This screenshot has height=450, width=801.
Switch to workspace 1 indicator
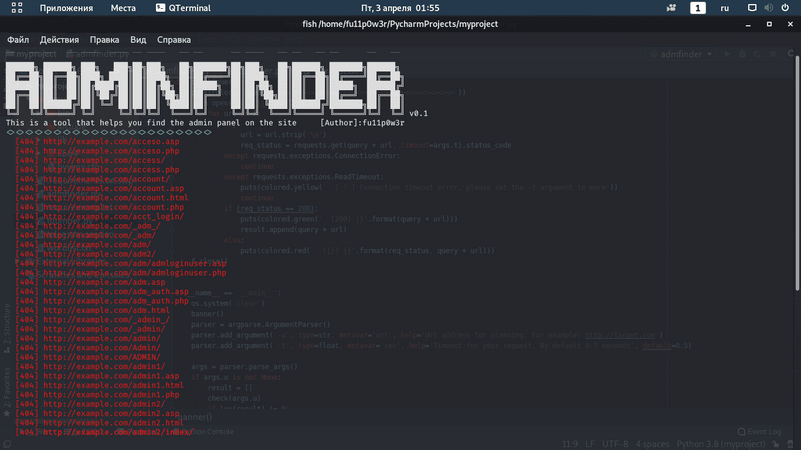point(698,8)
